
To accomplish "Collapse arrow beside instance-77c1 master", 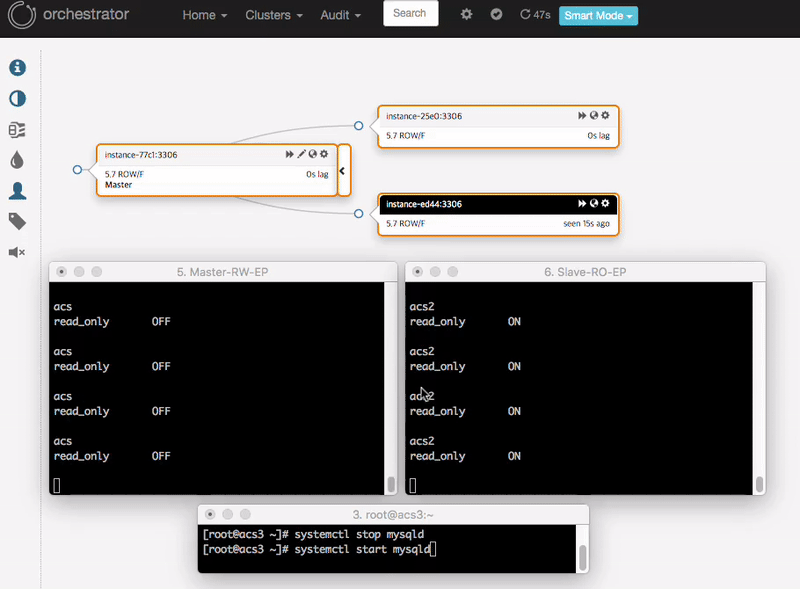I will [x=343, y=171].
